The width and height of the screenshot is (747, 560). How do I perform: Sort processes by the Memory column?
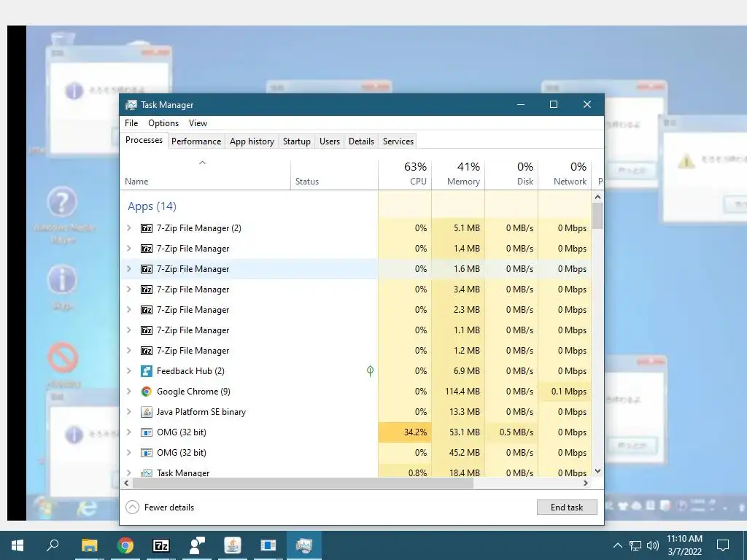458,174
